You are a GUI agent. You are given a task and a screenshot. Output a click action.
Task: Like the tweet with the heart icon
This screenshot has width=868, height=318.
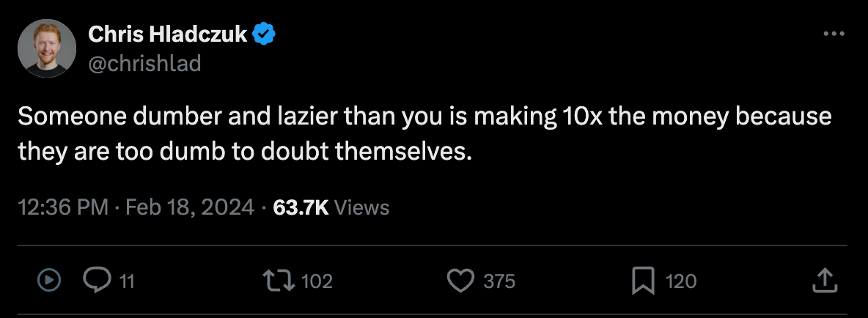click(460, 280)
